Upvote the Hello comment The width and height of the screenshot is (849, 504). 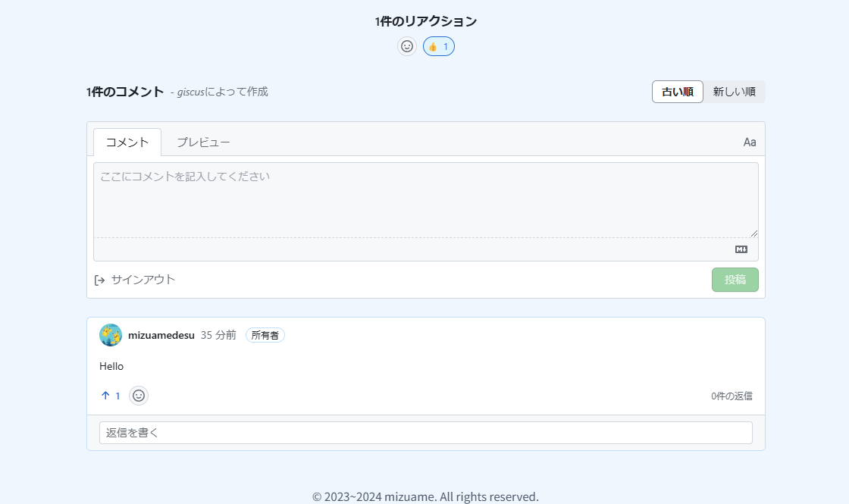point(110,396)
